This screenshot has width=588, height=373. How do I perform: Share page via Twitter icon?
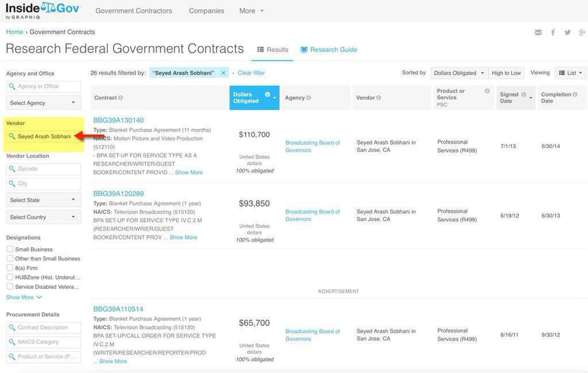click(x=567, y=33)
